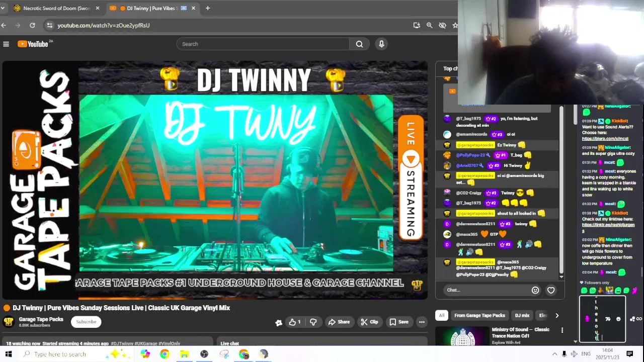Image resolution: width=644 pixels, height=362 pixels.
Task: Close the Necrotic Sword of Doom tab
Action: coord(97,8)
